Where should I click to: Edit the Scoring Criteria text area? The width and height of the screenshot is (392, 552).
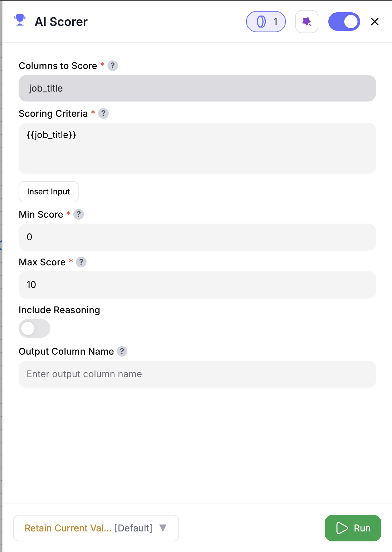(197, 148)
